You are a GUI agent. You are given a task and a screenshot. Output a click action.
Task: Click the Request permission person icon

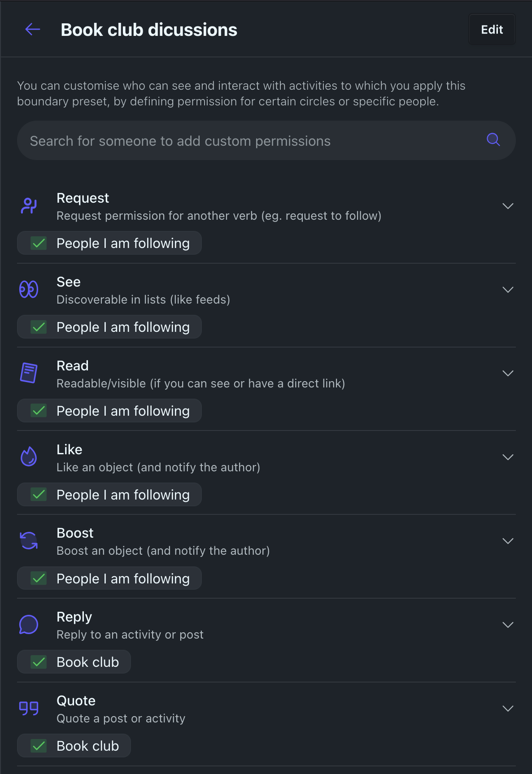29,206
